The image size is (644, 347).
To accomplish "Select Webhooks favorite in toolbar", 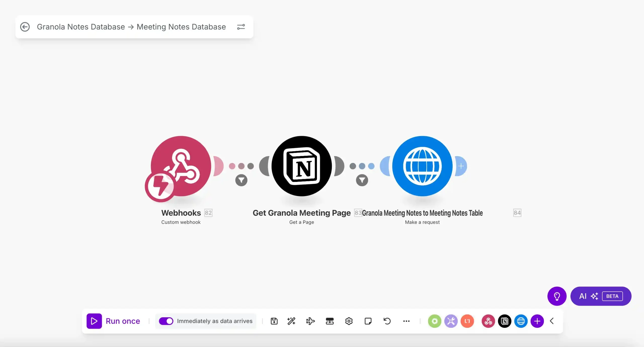I will tap(488, 321).
